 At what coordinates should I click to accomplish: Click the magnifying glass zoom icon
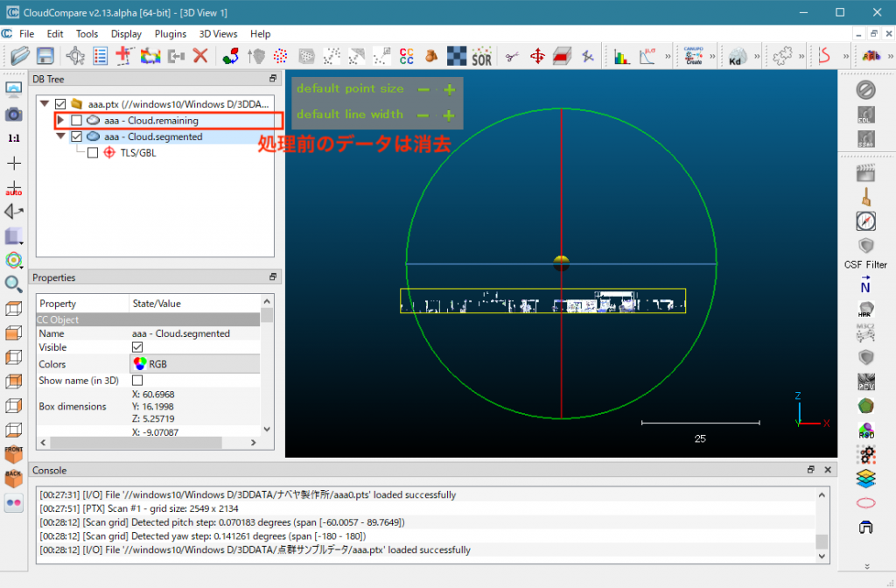click(x=14, y=283)
